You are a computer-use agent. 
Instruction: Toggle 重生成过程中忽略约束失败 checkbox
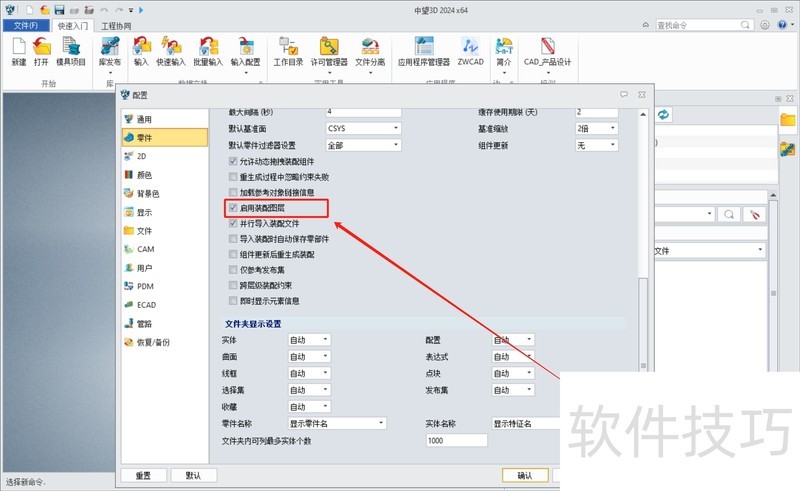click(x=233, y=177)
